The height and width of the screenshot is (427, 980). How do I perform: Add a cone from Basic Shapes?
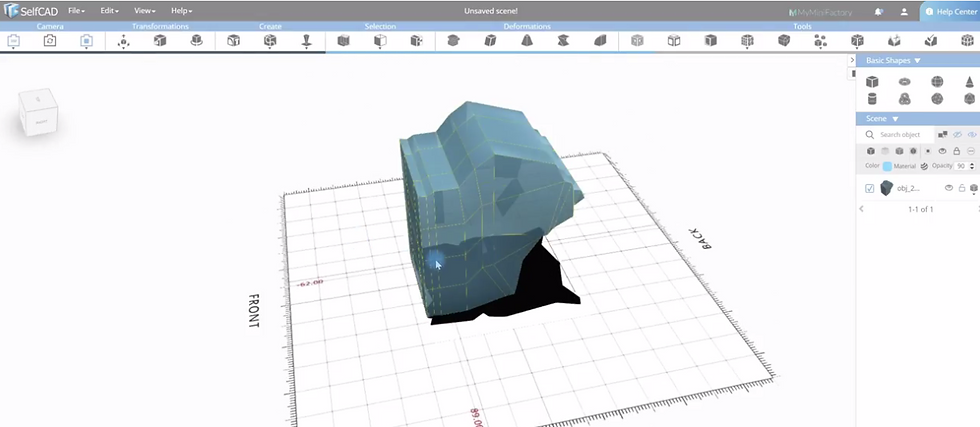pyautogui.click(x=969, y=82)
